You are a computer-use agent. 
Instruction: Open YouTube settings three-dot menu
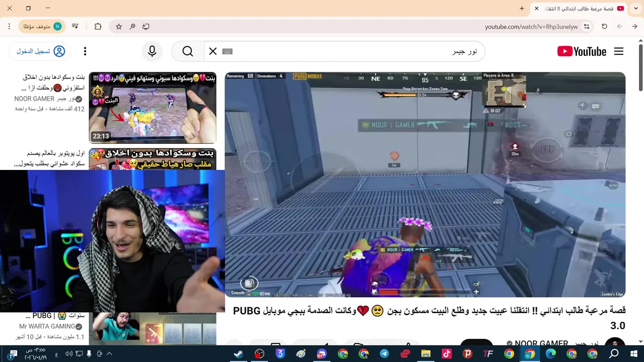[x=85, y=51]
